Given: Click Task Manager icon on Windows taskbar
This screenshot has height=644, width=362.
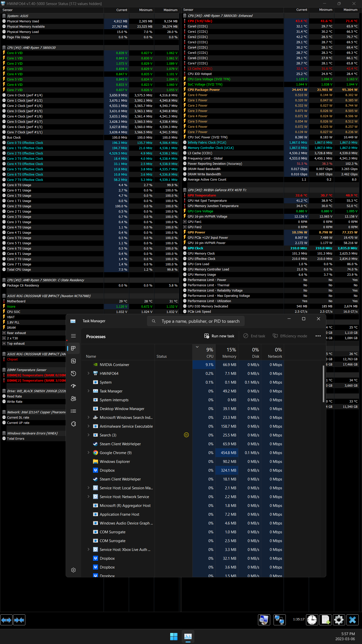Looking at the screenshot, I should (x=188, y=637).
